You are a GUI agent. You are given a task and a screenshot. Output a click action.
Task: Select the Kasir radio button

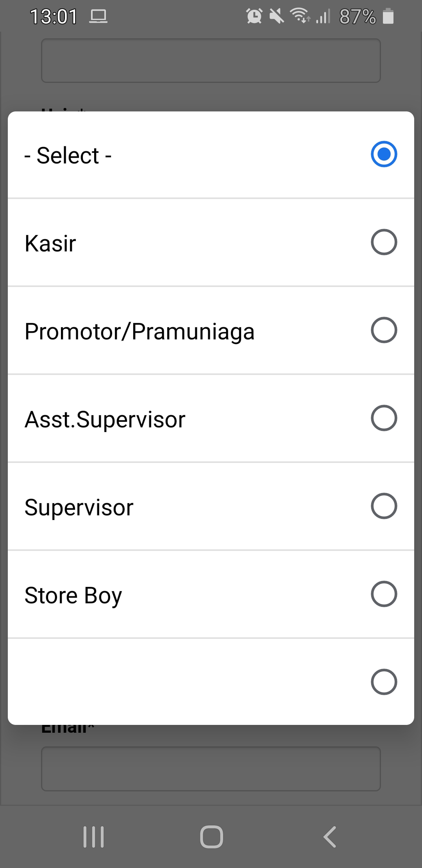(x=384, y=242)
